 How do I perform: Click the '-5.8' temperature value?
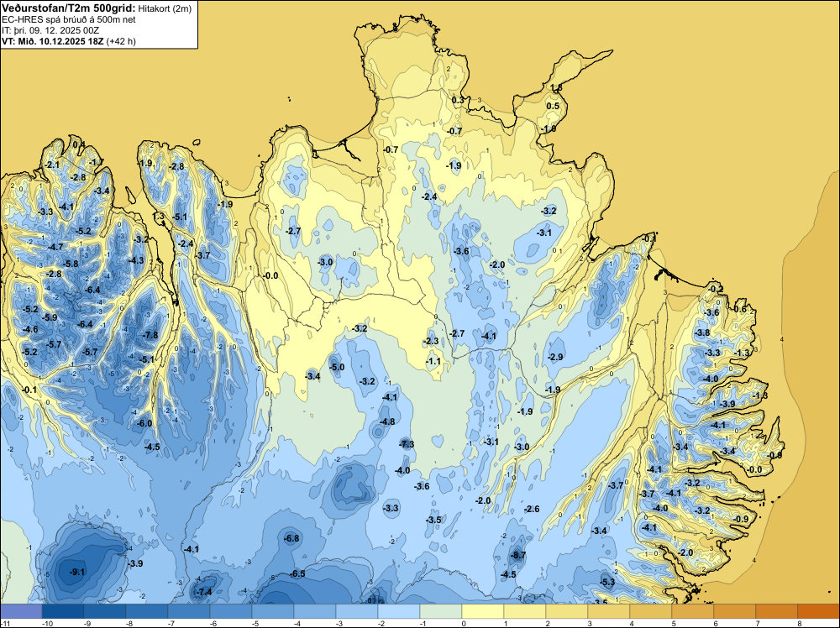(x=71, y=264)
